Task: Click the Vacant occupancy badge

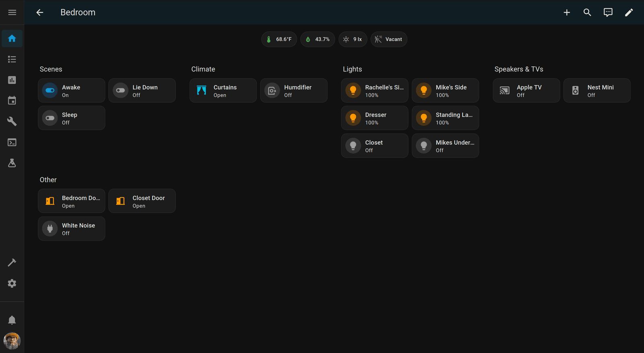Action: (389, 39)
